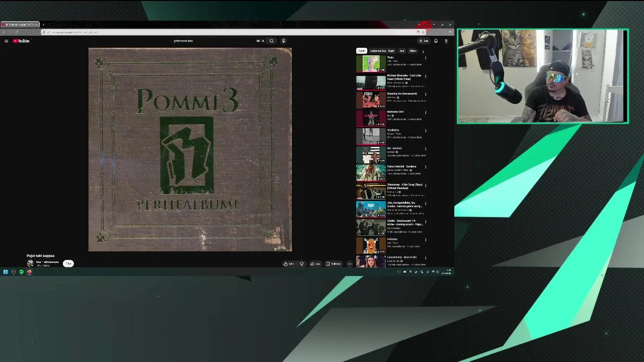Go to YouTube home via logo
Screen dimensions: 644x362
21,41
